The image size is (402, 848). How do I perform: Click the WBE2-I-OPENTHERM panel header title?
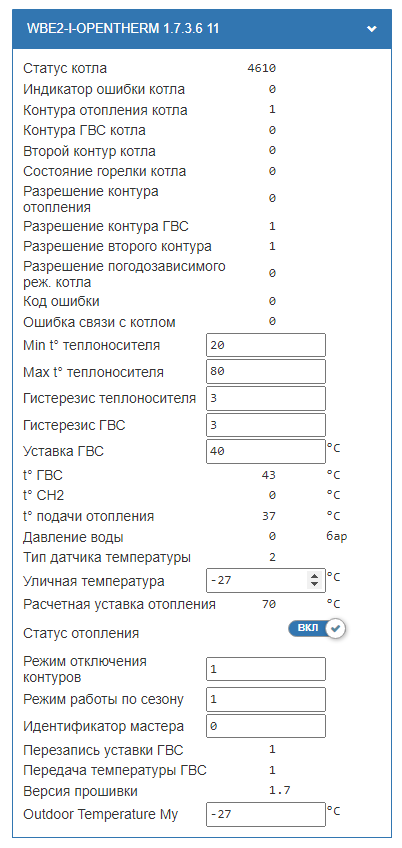123,29
